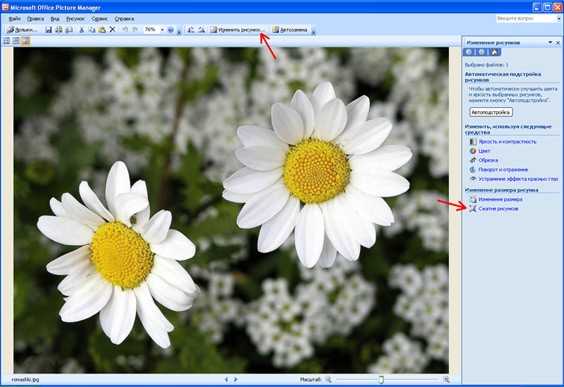Open the Сервис menu
This screenshot has height=387, width=564.
point(100,19)
